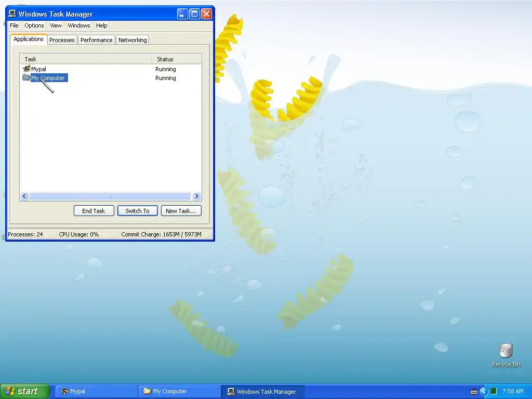
Task: Click Running status of Mypal
Action: click(x=166, y=69)
